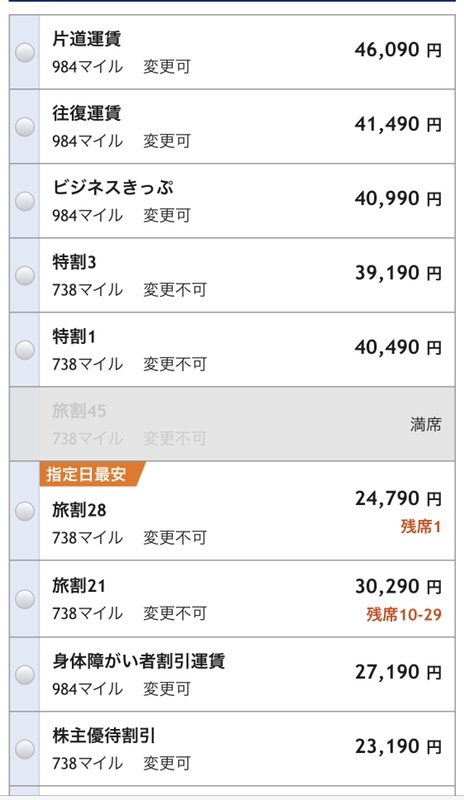
Task: Select the 特割1 fare radio button
Action: (x=25, y=350)
